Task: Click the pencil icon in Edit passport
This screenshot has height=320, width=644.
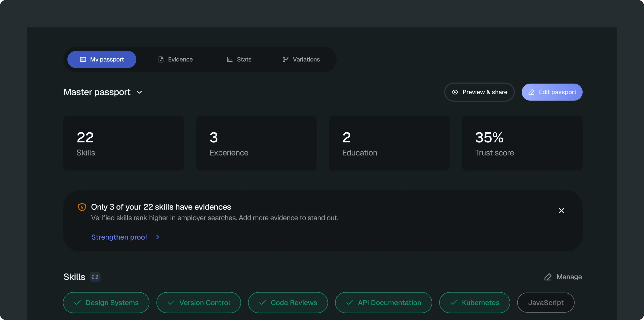Action: click(x=531, y=92)
